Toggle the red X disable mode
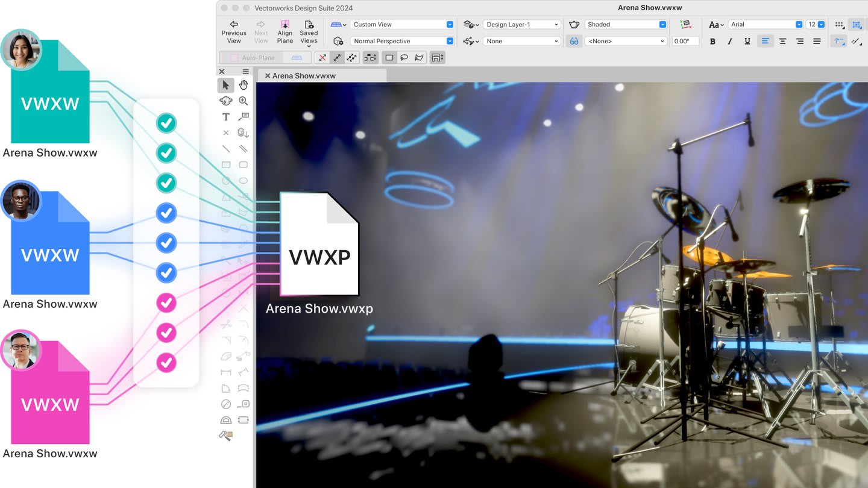868x488 pixels. [x=322, y=58]
